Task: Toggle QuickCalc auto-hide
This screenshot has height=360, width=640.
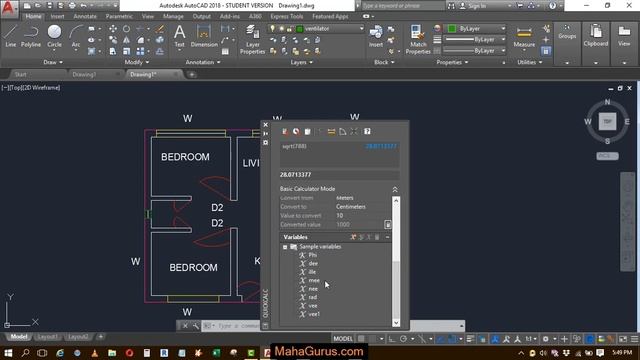Action: coord(266,133)
